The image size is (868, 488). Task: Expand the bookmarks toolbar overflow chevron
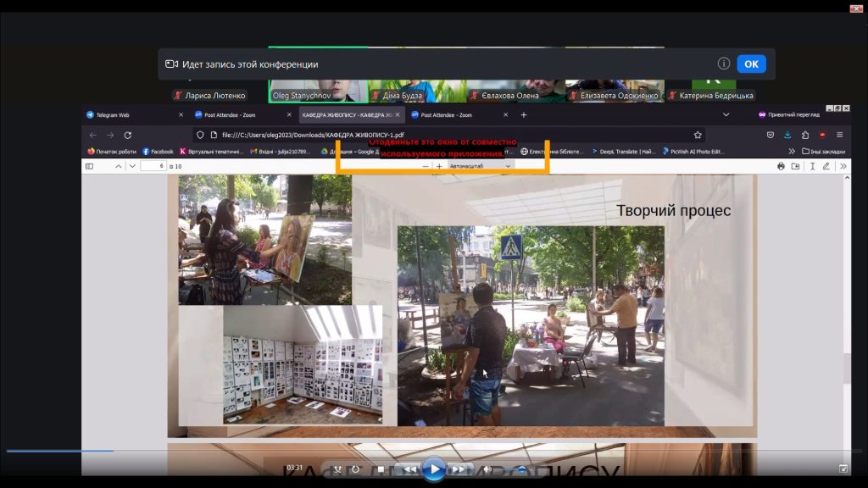pos(793,152)
